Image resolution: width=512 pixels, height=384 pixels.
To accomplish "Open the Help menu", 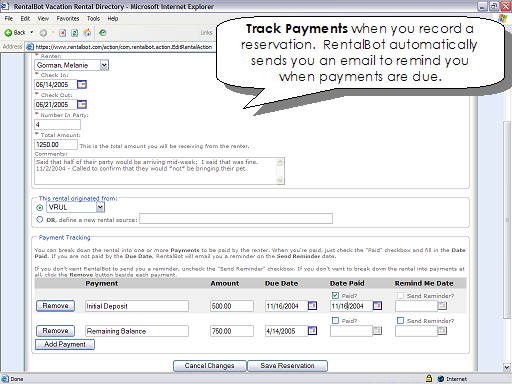I will pos(113,19).
